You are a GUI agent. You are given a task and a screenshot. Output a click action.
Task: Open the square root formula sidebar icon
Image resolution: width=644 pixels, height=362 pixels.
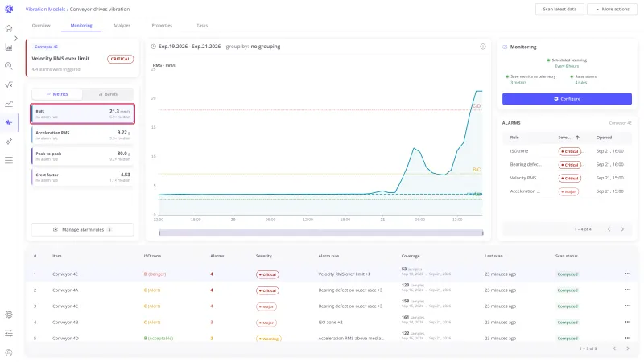pyautogui.click(x=9, y=85)
